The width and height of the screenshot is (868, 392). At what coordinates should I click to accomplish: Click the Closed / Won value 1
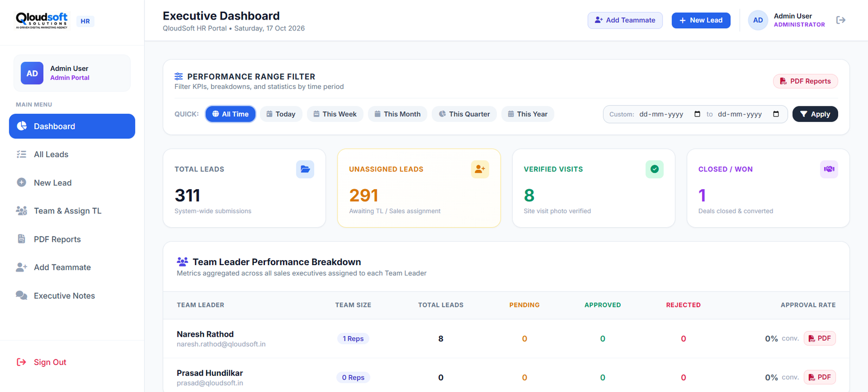(702, 195)
